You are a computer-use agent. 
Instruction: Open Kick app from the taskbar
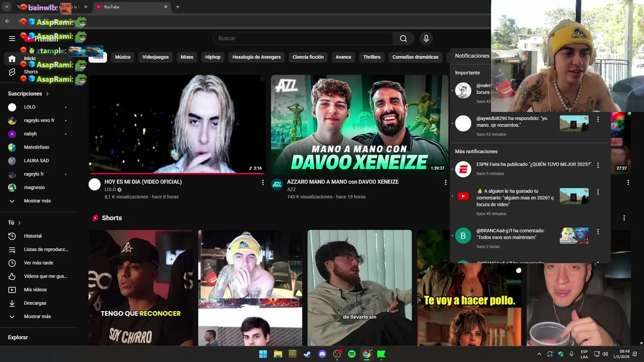tap(381, 354)
